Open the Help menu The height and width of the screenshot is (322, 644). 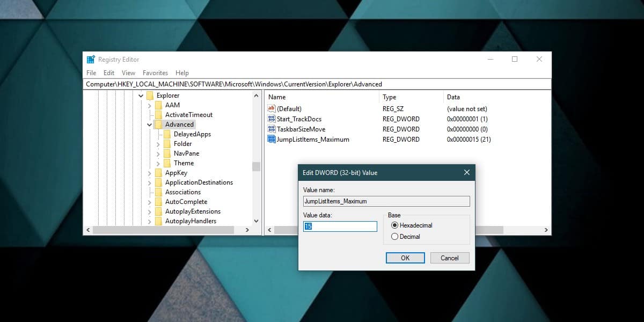(x=182, y=73)
